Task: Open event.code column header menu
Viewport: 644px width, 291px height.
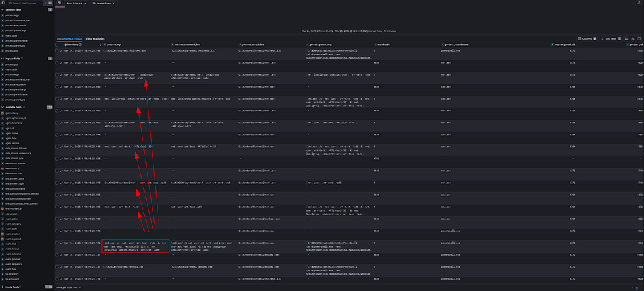Action: coord(384,45)
